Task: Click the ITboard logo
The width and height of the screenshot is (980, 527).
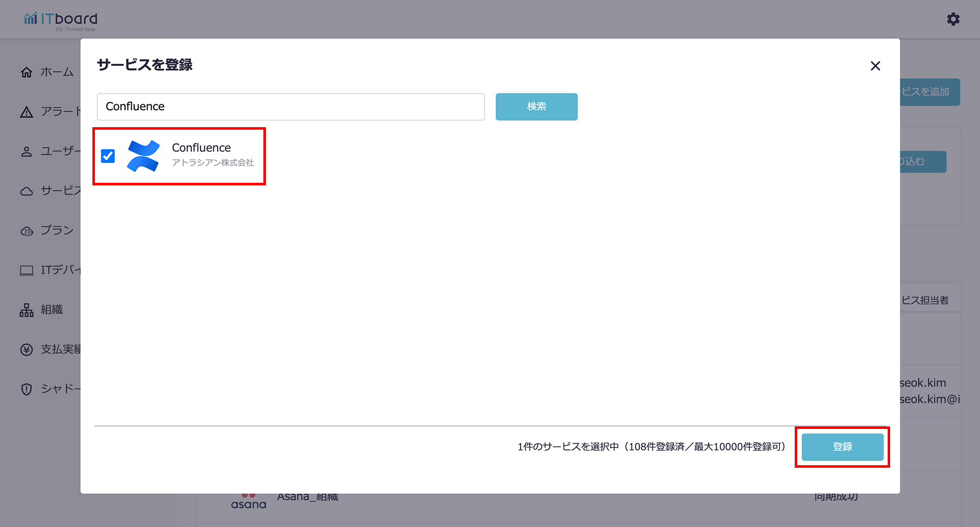Action: [x=60, y=20]
